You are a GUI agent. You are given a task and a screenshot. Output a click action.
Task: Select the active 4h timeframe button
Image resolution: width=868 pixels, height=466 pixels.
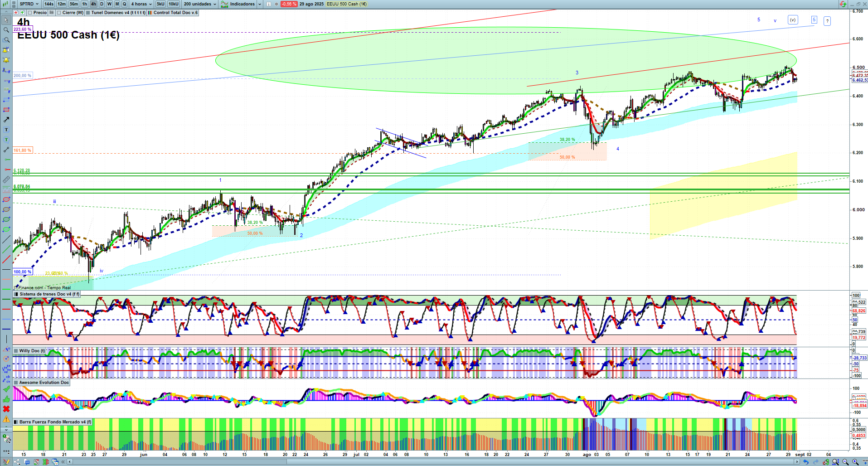coord(93,4)
